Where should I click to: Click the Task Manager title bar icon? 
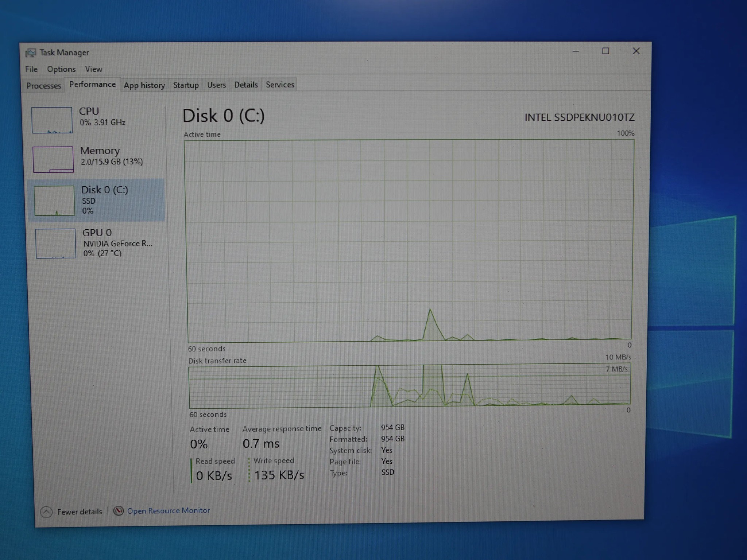pos(31,53)
